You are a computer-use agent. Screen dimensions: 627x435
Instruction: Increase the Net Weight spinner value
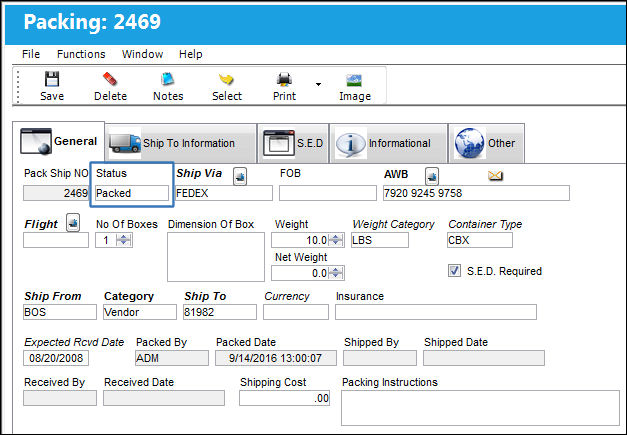(336, 270)
